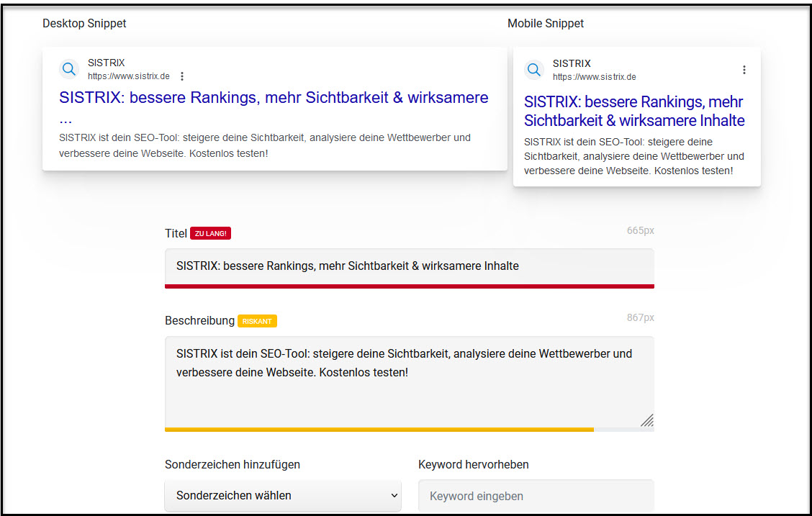812x516 pixels.
Task: Click the mobile snippet blue title link
Action: click(x=634, y=112)
